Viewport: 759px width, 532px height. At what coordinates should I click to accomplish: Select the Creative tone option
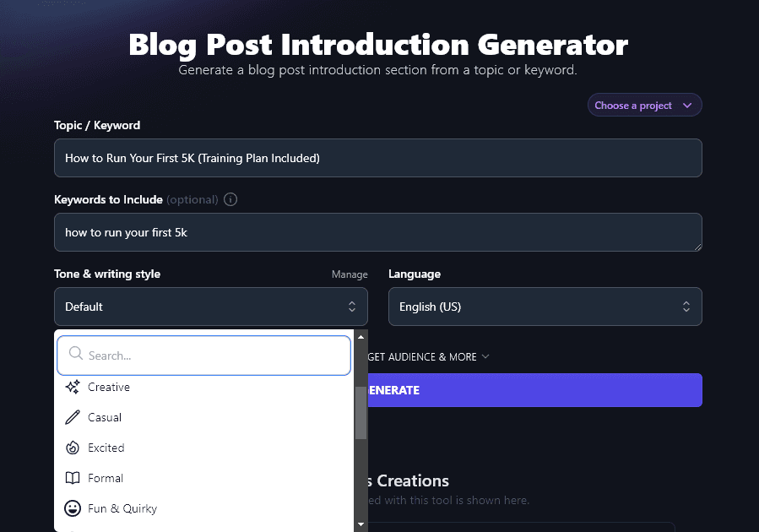pos(109,387)
